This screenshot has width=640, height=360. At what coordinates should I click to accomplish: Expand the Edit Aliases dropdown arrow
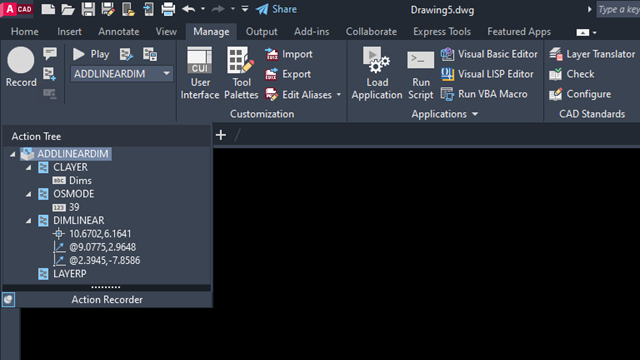click(x=338, y=94)
